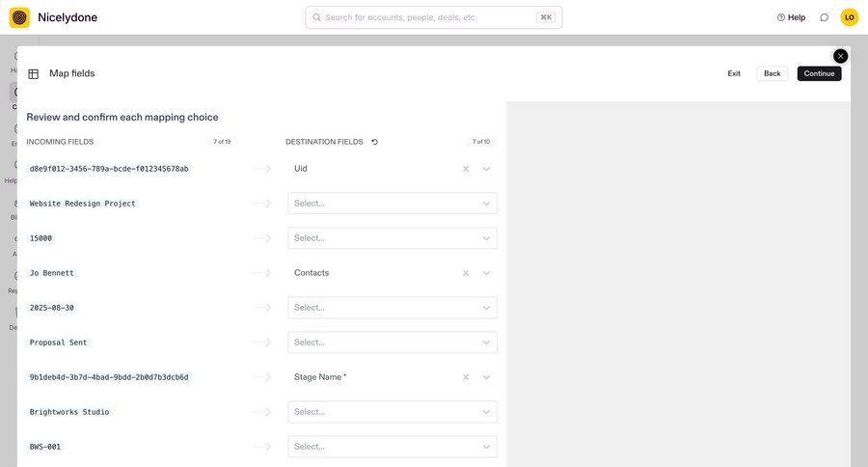Click the Exit button
Viewport: 868px width, 467px height.
734,73
